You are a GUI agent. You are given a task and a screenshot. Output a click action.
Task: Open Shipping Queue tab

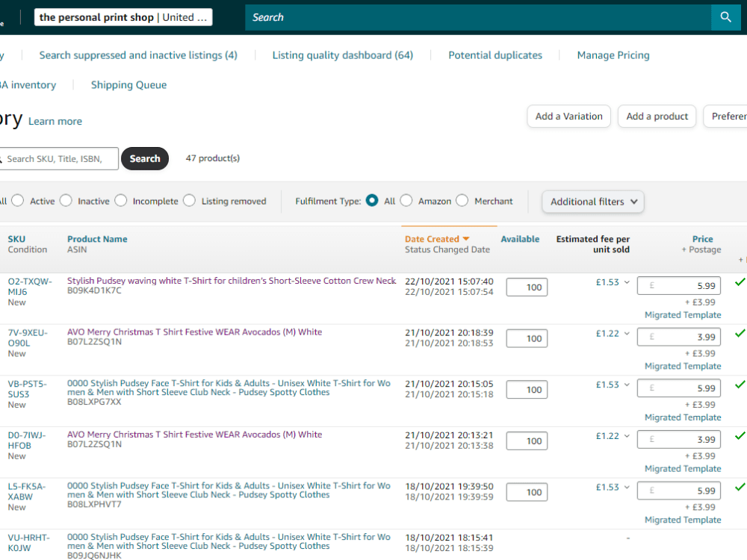[128, 85]
